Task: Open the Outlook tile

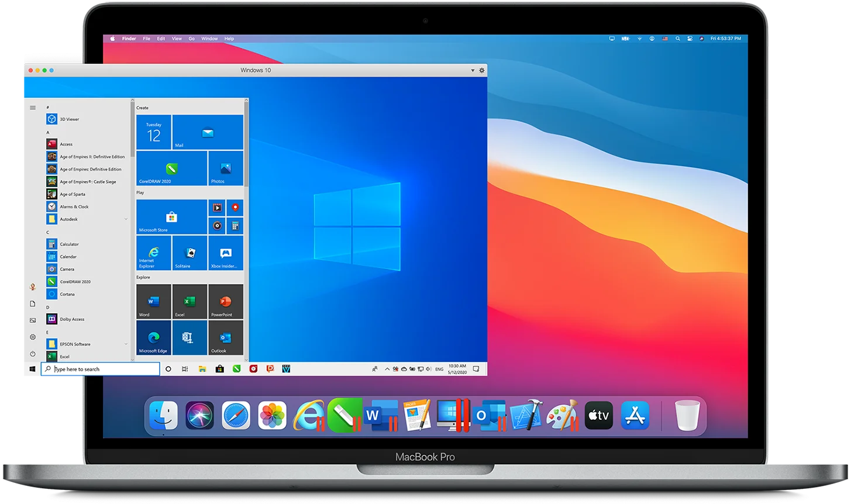Action: pyautogui.click(x=226, y=337)
